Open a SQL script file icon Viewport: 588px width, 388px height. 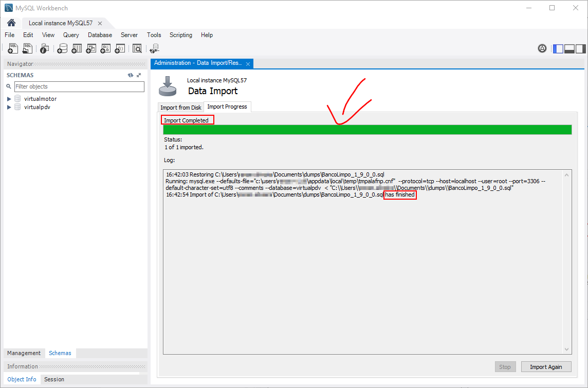click(27, 48)
